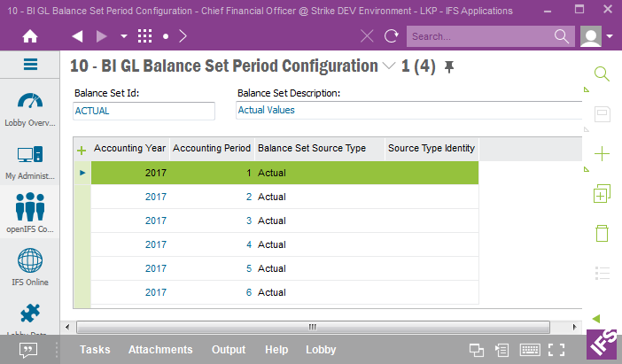Toggle fullscreen mode icon in bottom bar
Image resolution: width=622 pixels, height=364 pixels.
click(x=556, y=350)
